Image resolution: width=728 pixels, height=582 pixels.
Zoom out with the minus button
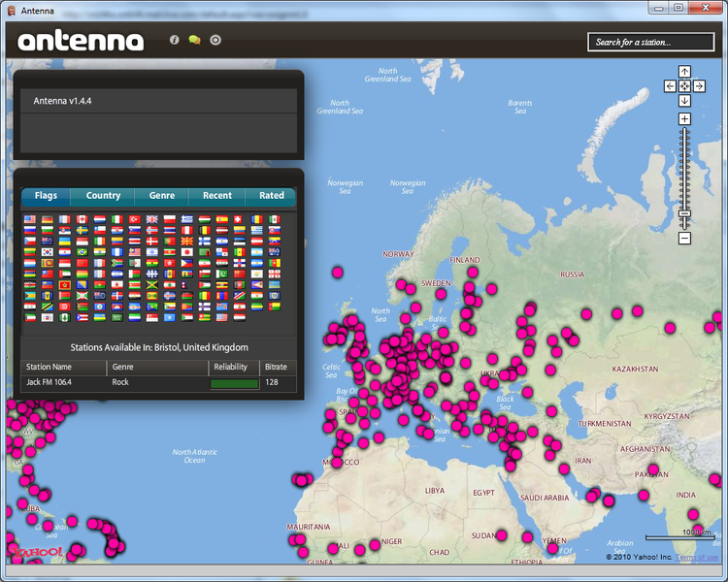[x=684, y=239]
